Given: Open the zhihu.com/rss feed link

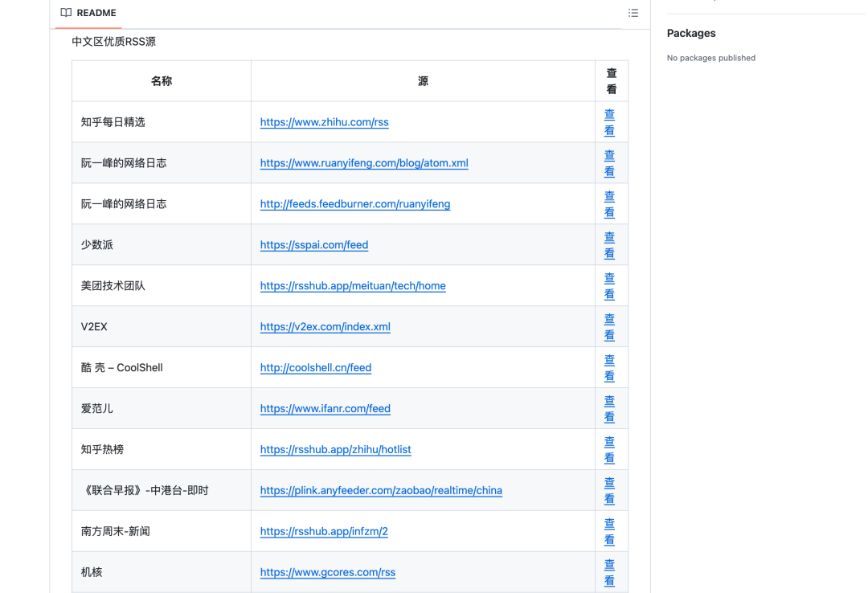Looking at the screenshot, I should [325, 122].
